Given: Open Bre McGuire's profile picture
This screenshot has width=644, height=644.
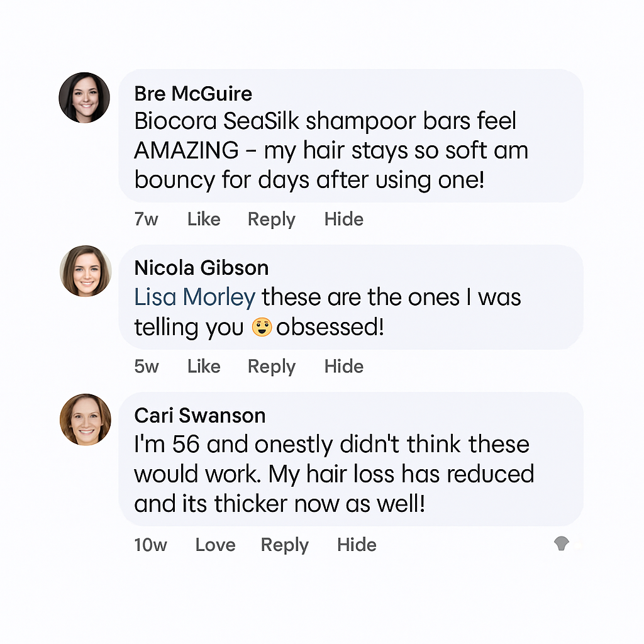Looking at the screenshot, I should 84,97.
